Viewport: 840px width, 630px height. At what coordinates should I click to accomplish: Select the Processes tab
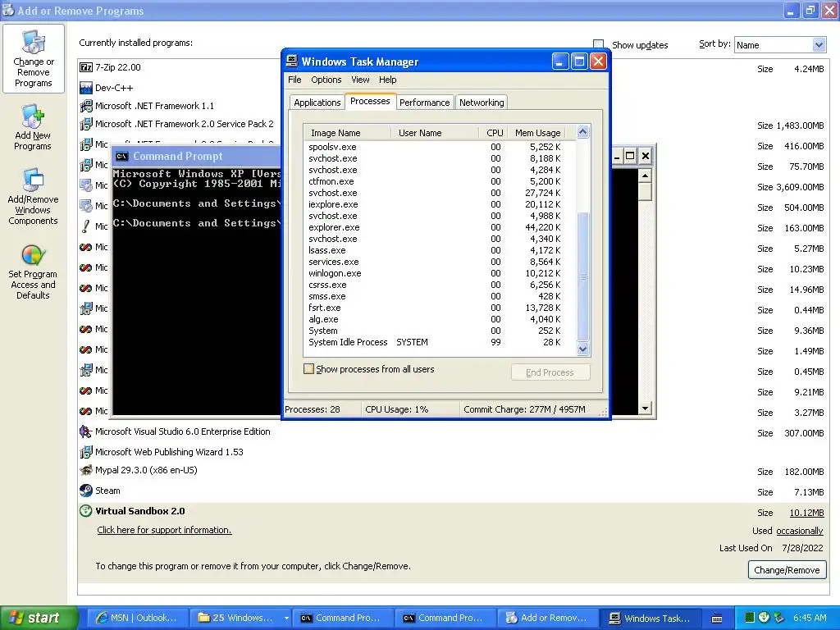[x=370, y=101]
